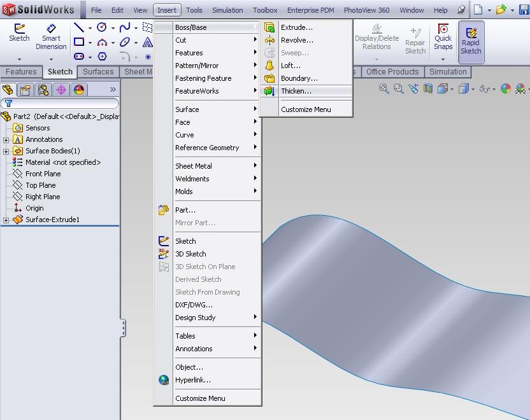Open FeatureManager Design Tree tab
The image size is (530, 420).
tap(8, 90)
